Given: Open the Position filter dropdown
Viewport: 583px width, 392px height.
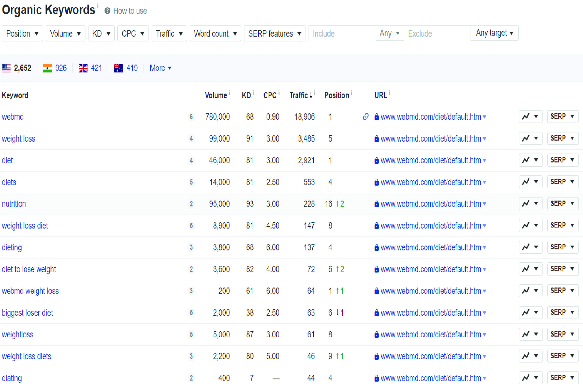Looking at the screenshot, I should (22, 33).
